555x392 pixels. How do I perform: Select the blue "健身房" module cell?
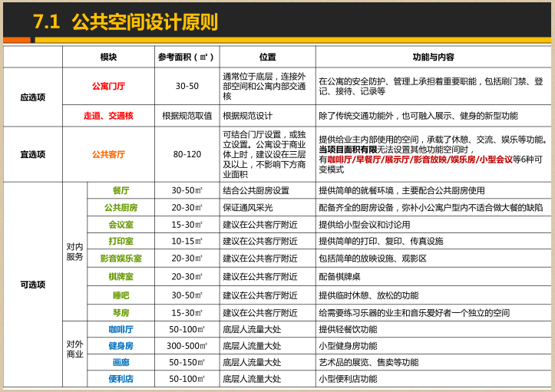(121, 346)
